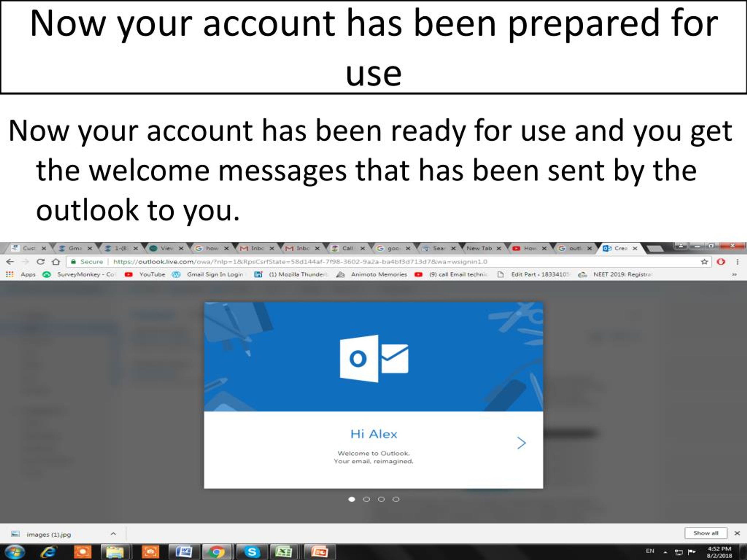
Task: Click the network icon in system tray
Action: (x=679, y=552)
